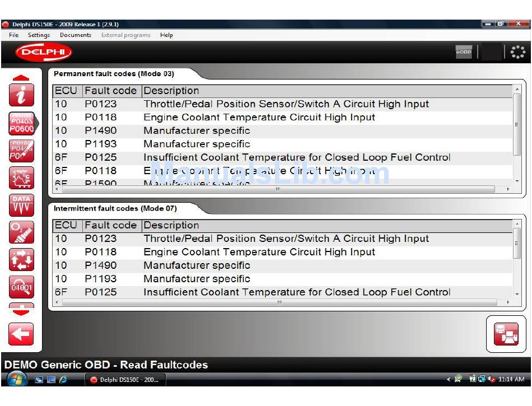Open the DATA freeze frame icon
Image resolution: width=532 pixels, height=406 pixels.
(21, 205)
